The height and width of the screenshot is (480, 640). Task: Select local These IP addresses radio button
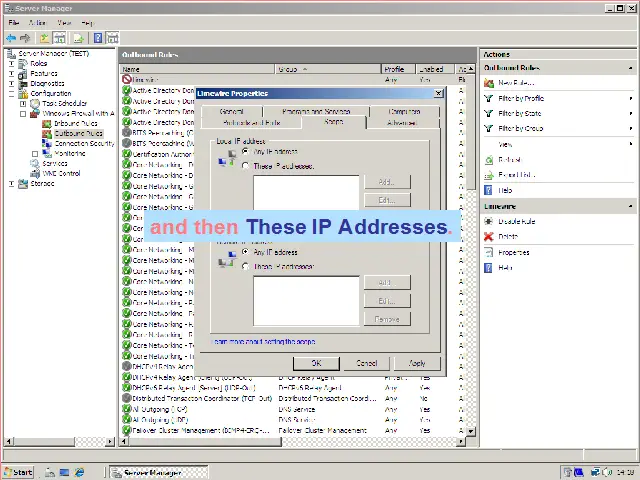tap(245, 166)
